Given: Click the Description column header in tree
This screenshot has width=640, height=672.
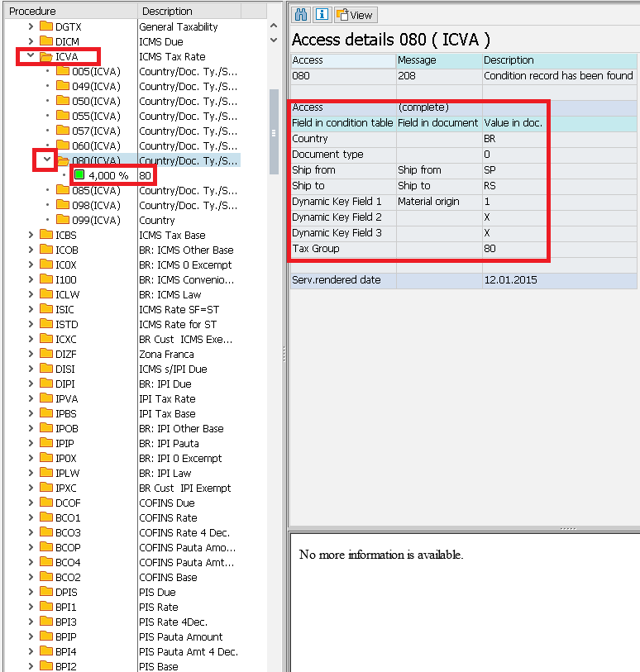Looking at the screenshot, I should point(167,11).
